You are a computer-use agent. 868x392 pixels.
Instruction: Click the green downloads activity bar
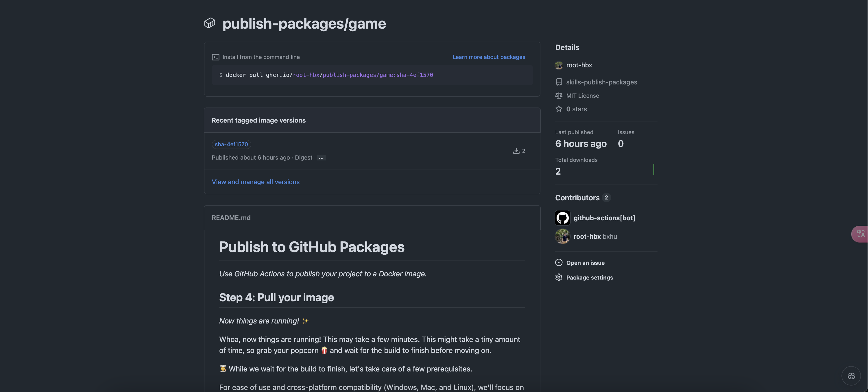[653, 169]
